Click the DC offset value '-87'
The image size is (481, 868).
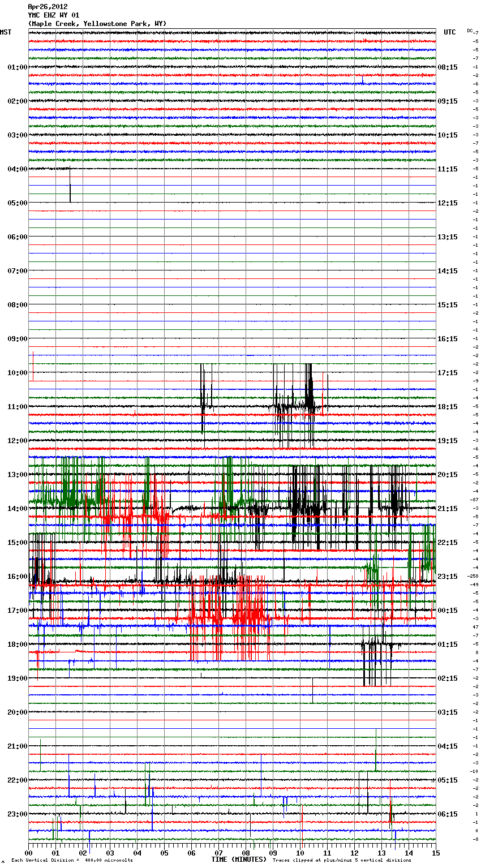pos(474,500)
